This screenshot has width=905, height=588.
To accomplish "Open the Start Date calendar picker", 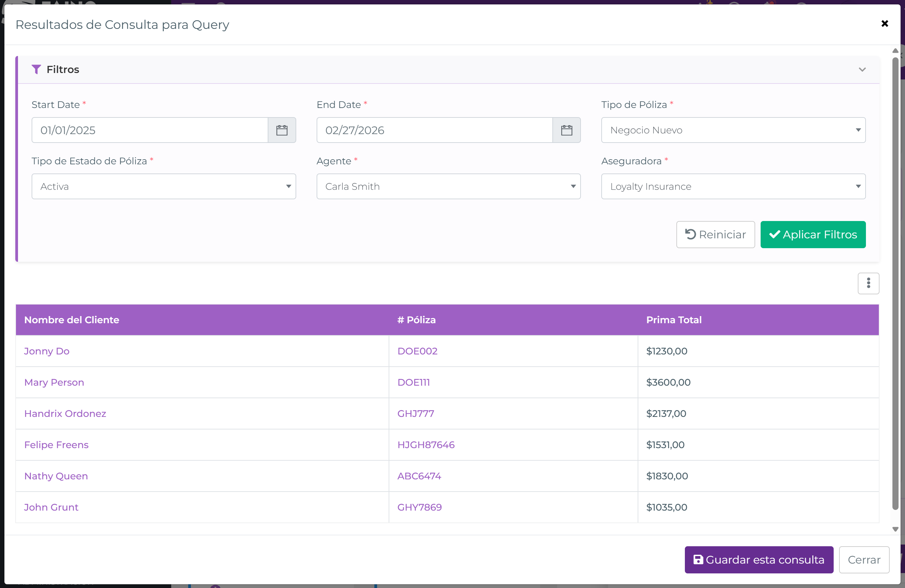I will (281, 130).
